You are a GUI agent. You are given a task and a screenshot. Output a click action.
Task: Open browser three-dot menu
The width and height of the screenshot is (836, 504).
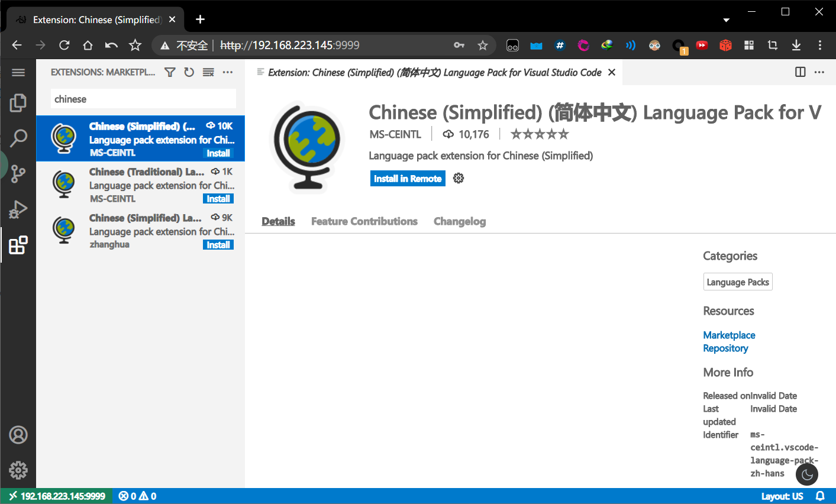pyautogui.click(x=820, y=45)
